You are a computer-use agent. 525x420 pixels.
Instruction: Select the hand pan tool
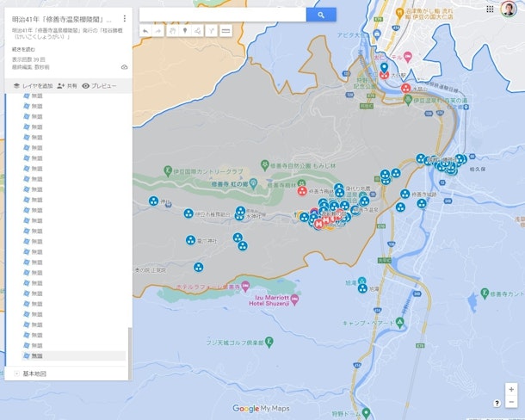tap(172, 30)
